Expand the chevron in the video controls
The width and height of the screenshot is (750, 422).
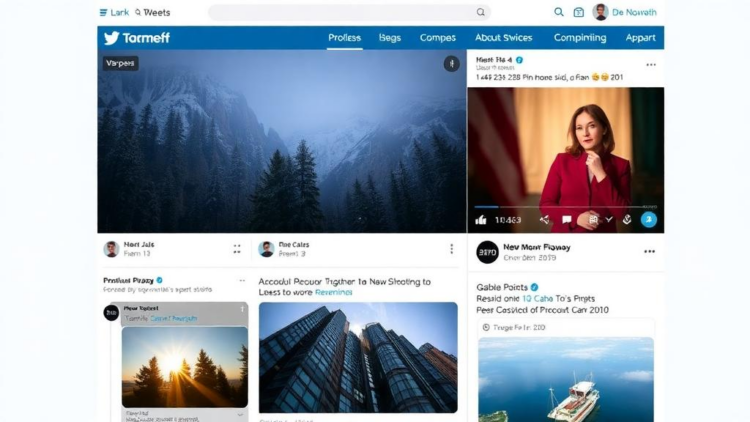609,220
